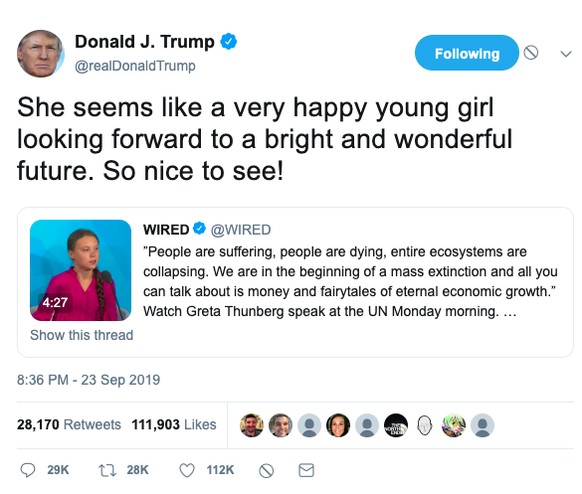Click the block icon next to Following
Image resolution: width=582 pixels, height=494 pixels.
coord(531,53)
